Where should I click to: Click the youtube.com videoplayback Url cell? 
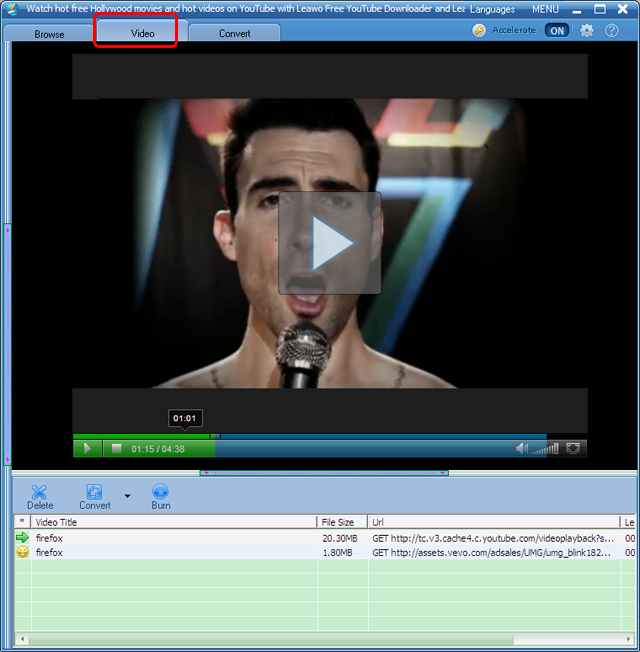point(493,538)
